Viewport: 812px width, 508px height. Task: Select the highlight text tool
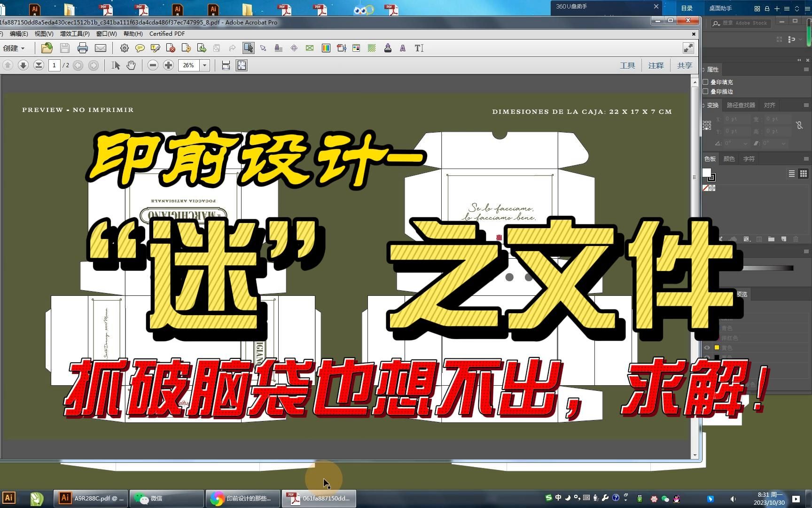coord(155,48)
